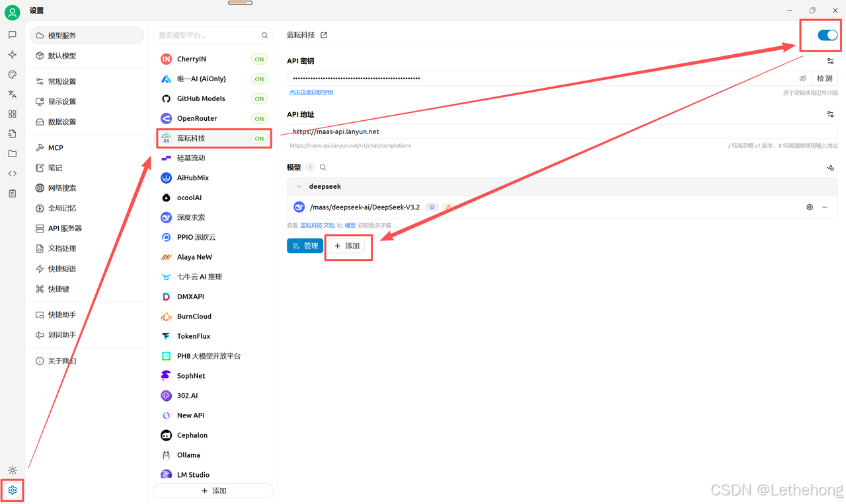Click 添加 button to add a model
Screen dimensions: 846x504
(x=347, y=246)
